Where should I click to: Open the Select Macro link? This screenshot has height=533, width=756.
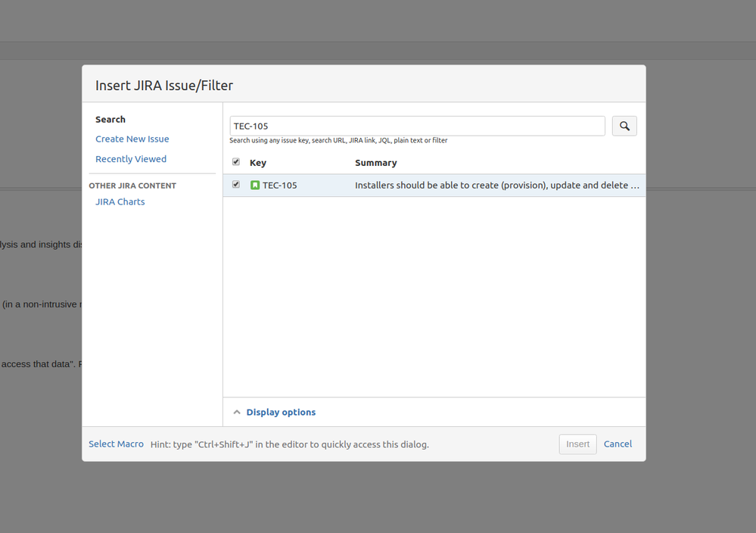point(117,444)
